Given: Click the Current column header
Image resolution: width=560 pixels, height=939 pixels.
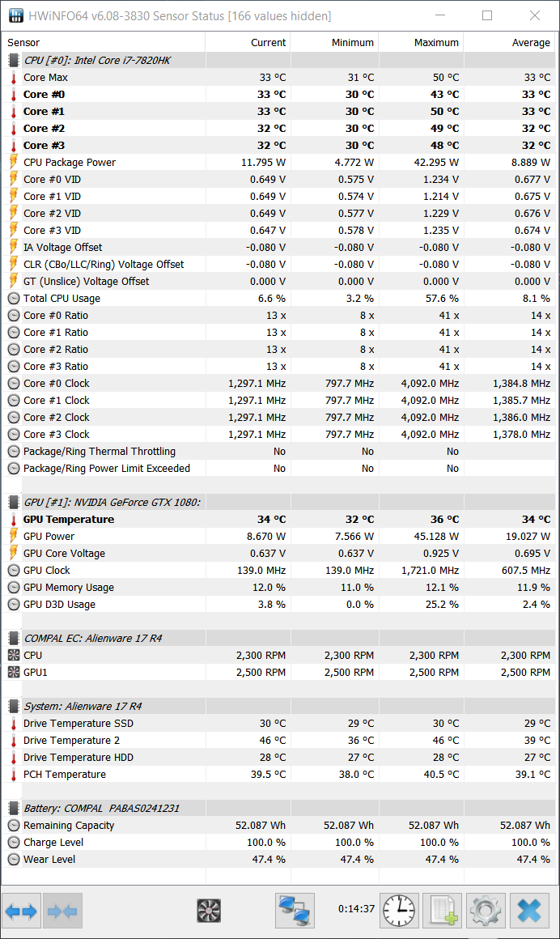Looking at the screenshot, I should 268,43.
